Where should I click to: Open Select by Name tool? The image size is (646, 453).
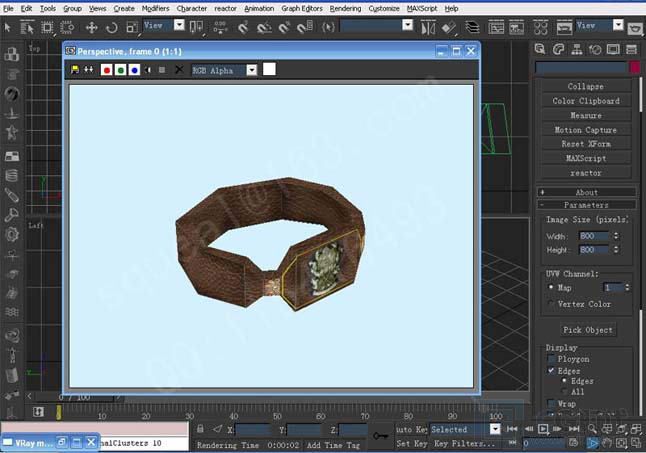27,28
